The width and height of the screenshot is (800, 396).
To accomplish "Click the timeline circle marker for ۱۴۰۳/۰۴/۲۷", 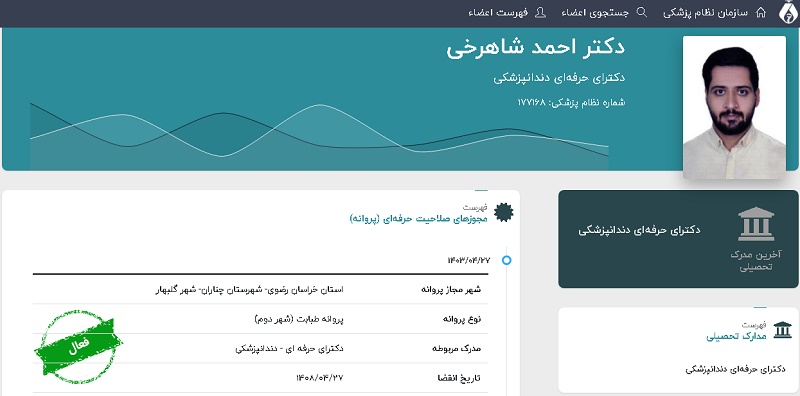I will [x=506, y=260].
